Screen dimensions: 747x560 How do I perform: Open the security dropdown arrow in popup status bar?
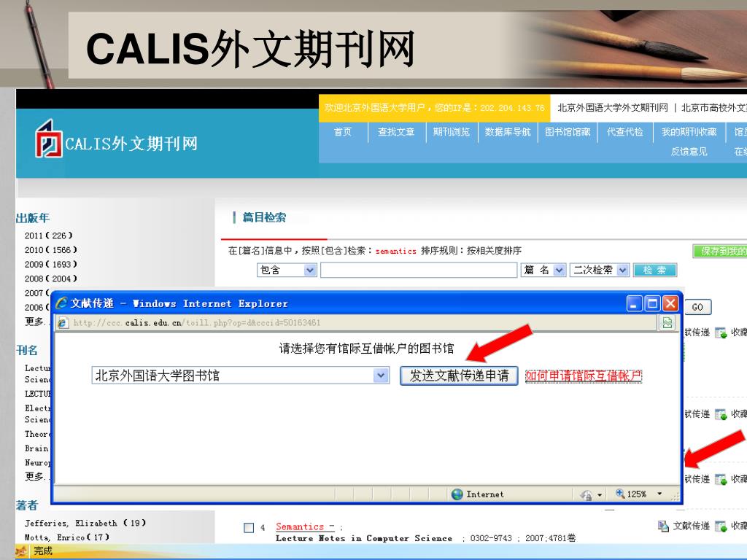600,495
